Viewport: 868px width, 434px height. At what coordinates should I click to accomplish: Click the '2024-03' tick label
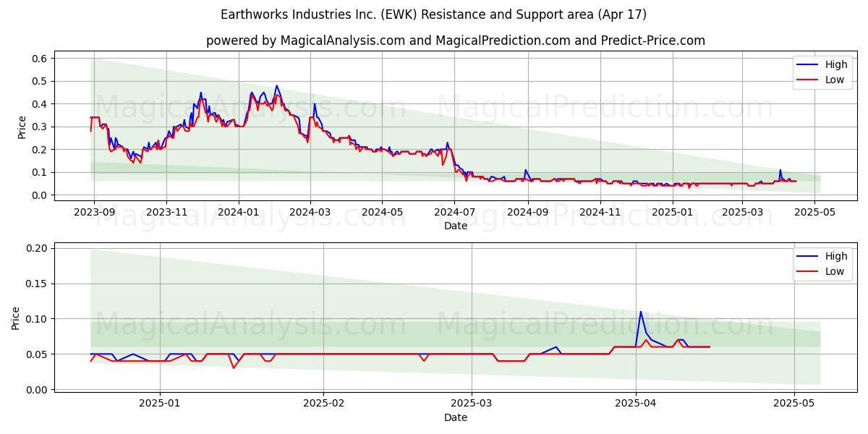point(310,212)
